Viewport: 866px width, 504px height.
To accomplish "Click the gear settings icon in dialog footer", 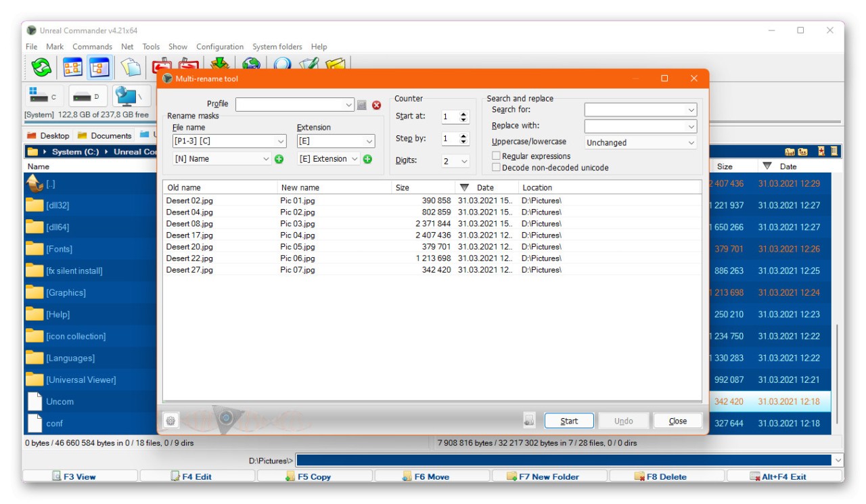I will point(170,421).
